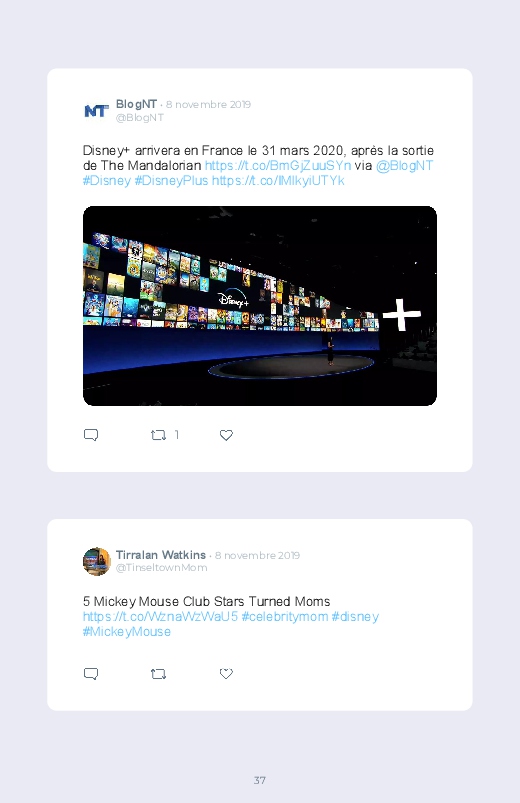Open the #MickeyMouse hashtag
The height and width of the screenshot is (803, 520).
[x=127, y=631]
